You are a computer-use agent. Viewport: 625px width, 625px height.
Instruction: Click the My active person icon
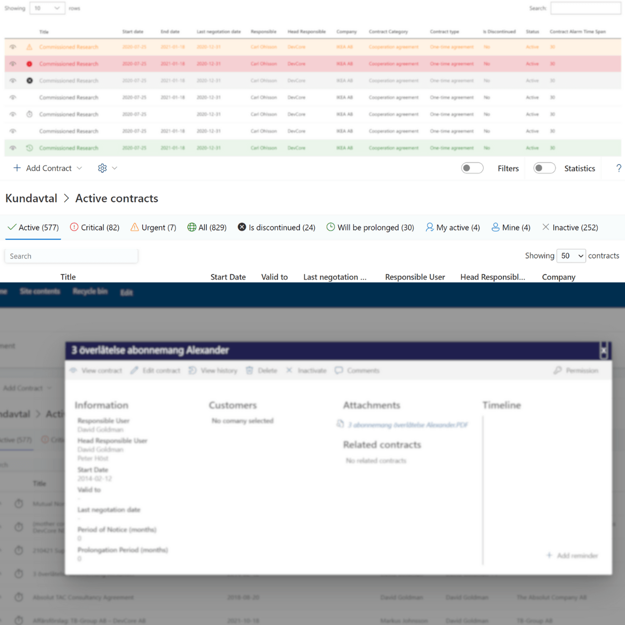(429, 228)
